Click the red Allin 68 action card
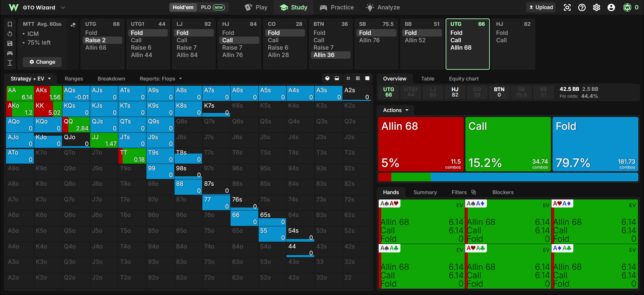The height and width of the screenshot is (295, 644). 421,144
